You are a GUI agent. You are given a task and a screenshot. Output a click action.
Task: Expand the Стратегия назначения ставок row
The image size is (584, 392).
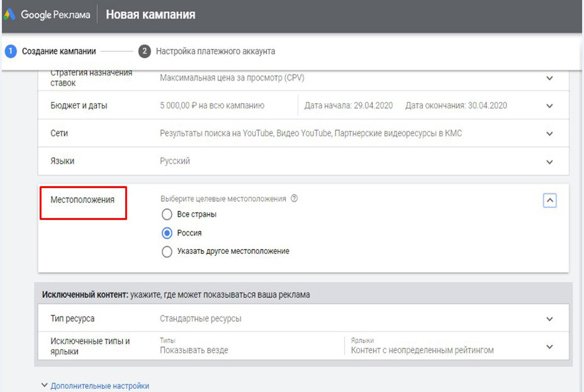pos(550,78)
